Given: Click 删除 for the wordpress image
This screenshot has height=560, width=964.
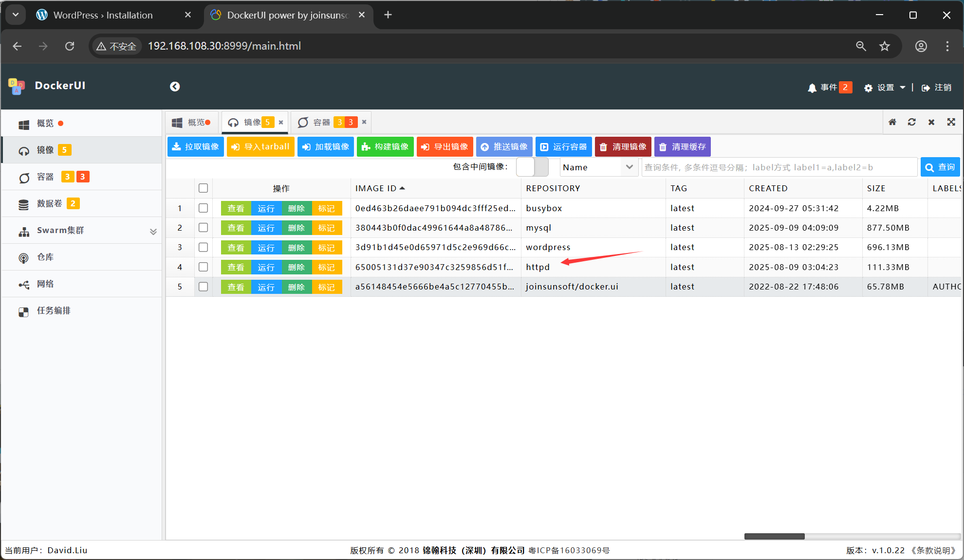Looking at the screenshot, I should click(297, 248).
